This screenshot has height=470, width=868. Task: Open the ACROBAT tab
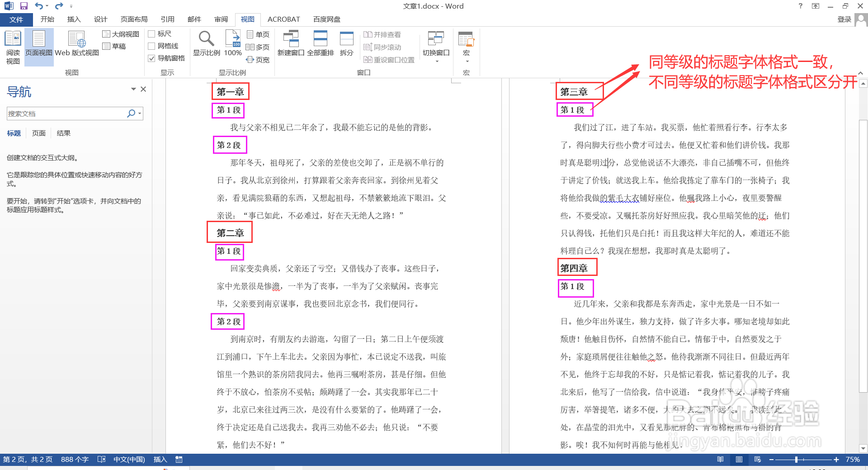coord(283,19)
